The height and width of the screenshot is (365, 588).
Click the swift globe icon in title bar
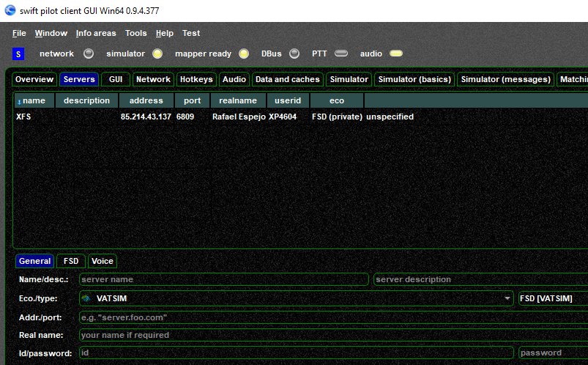point(10,10)
